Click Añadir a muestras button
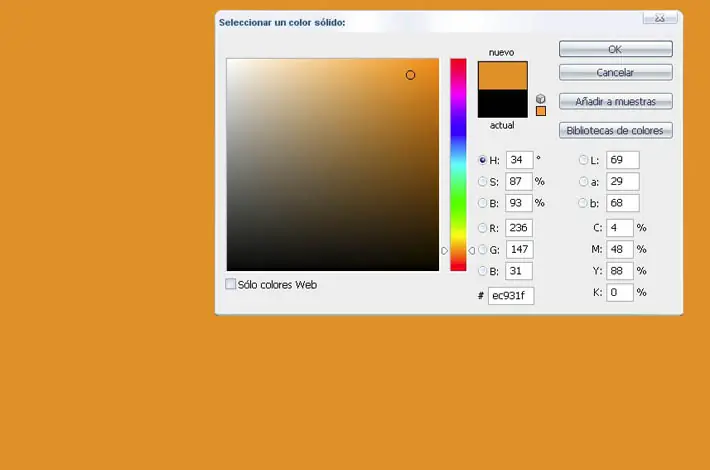 tap(616, 101)
